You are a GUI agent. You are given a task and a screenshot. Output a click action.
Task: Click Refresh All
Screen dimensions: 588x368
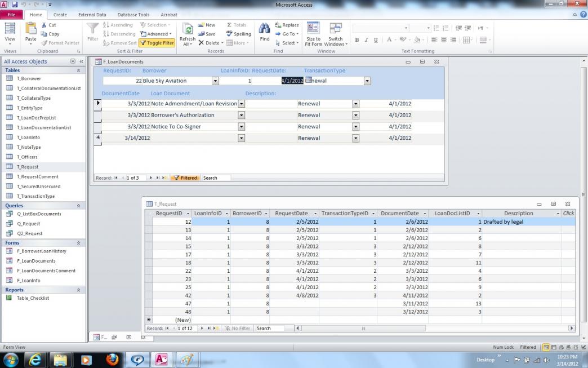pyautogui.click(x=188, y=34)
